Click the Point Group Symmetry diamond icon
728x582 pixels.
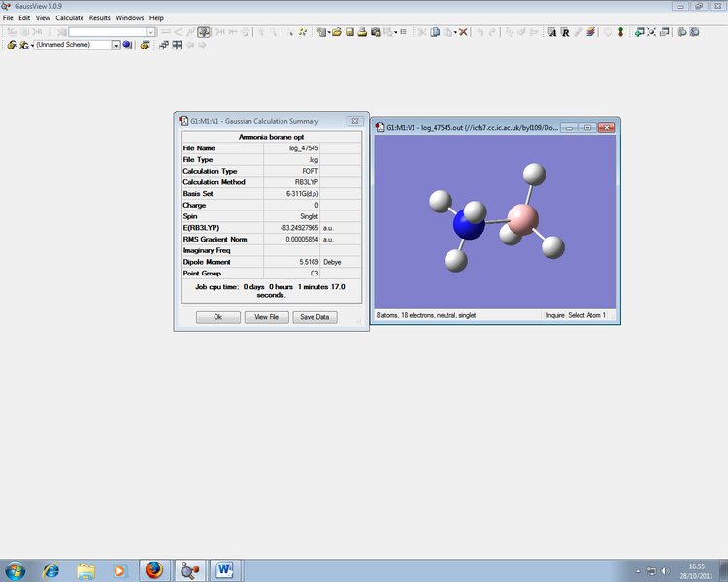pyautogui.click(x=608, y=32)
